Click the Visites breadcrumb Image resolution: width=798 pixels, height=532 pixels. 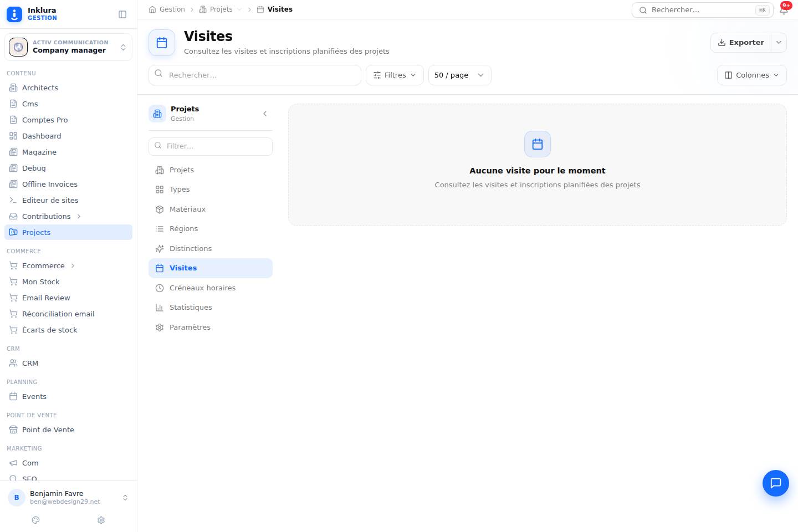click(275, 9)
